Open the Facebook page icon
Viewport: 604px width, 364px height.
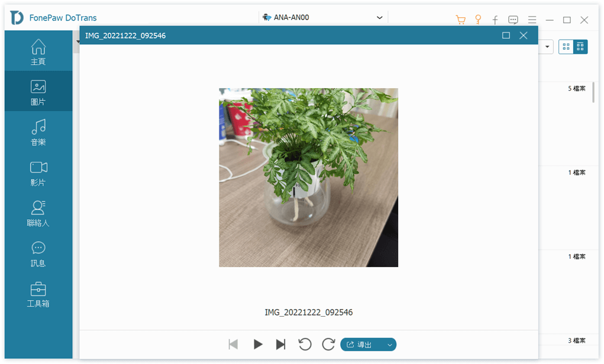(x=495, y=20)
